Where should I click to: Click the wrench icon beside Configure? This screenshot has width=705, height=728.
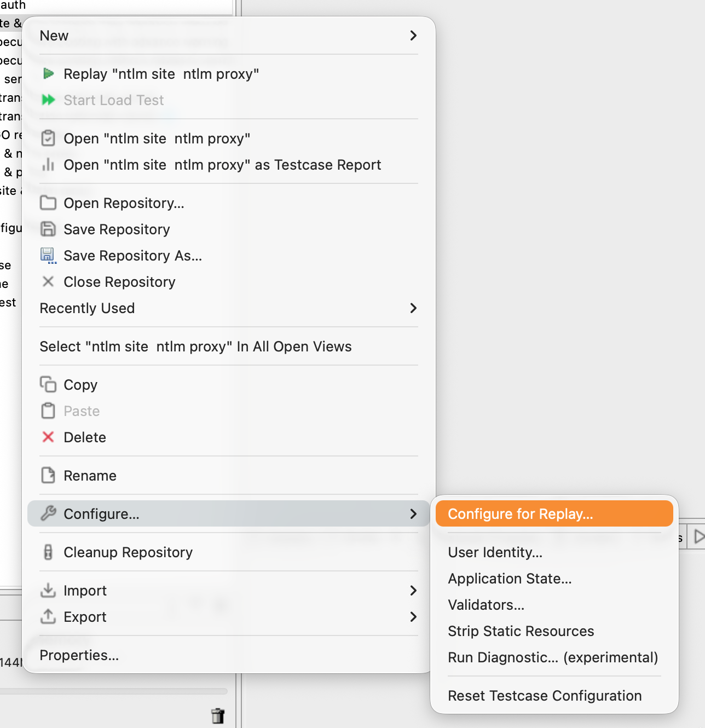point(48,513)
